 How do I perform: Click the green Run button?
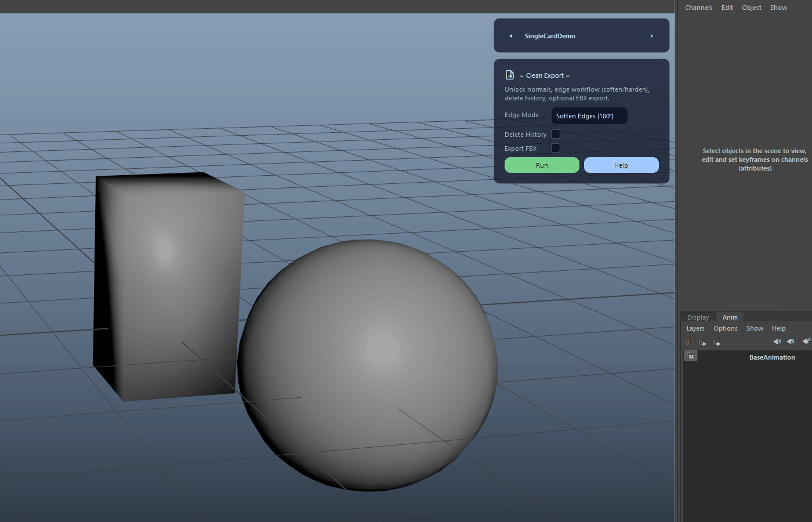coord(542,165)
